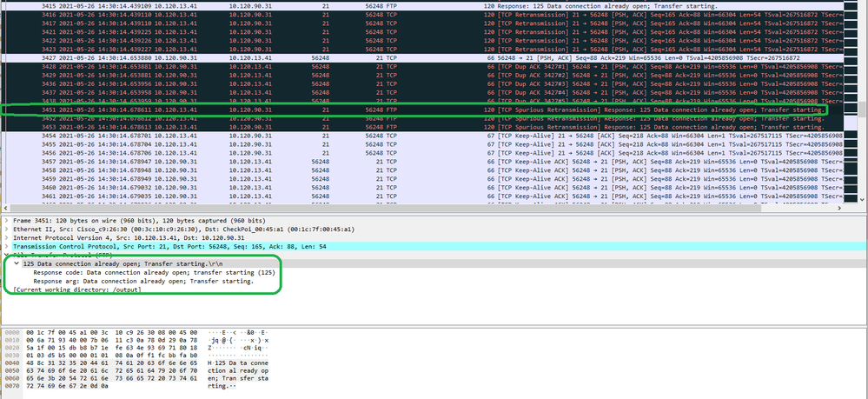
Task: Select packet 3415 in the packet list
Action: [x=261, y=6]
